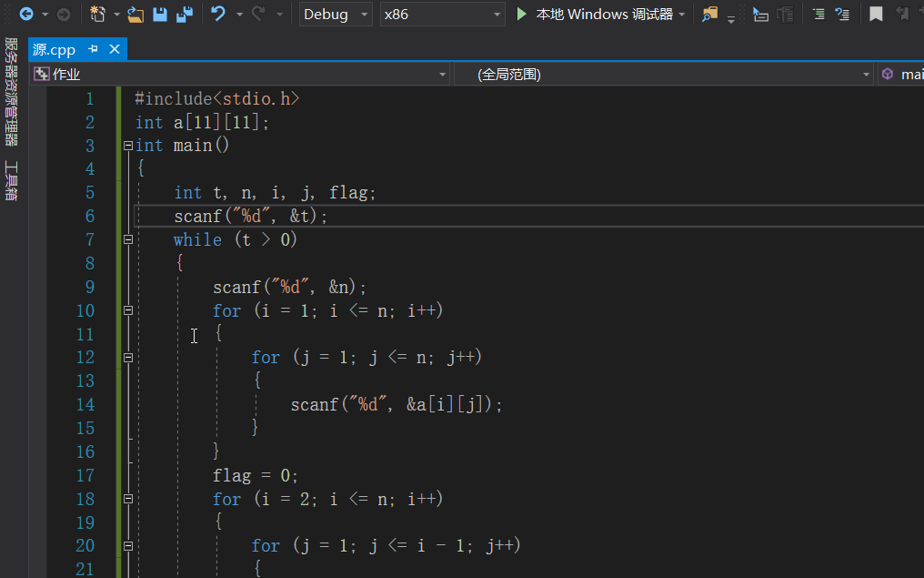Collapse the while (t > 0) block

pyautogui.click(x=127, y=239)
